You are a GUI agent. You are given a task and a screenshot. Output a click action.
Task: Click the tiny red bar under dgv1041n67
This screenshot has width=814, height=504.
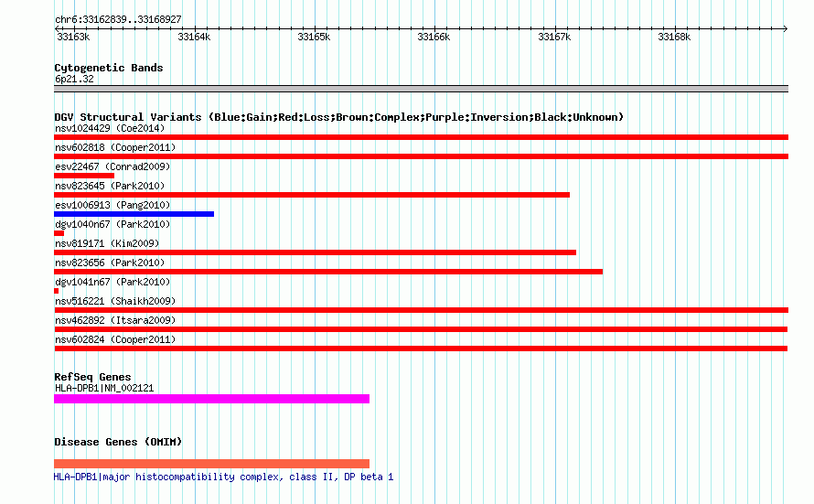pyautogui.click(x=56, y=291)
